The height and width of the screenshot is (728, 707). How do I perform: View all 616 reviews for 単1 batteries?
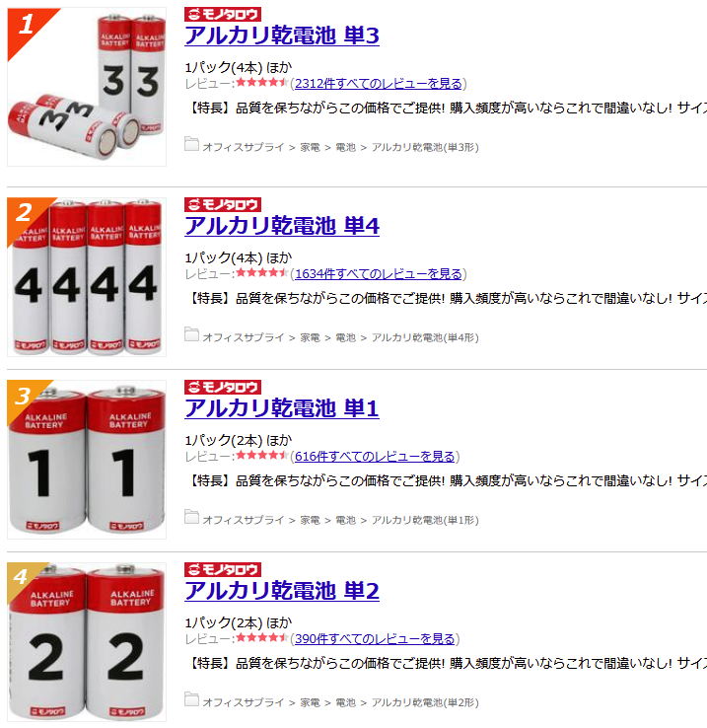tap(375, 457)
